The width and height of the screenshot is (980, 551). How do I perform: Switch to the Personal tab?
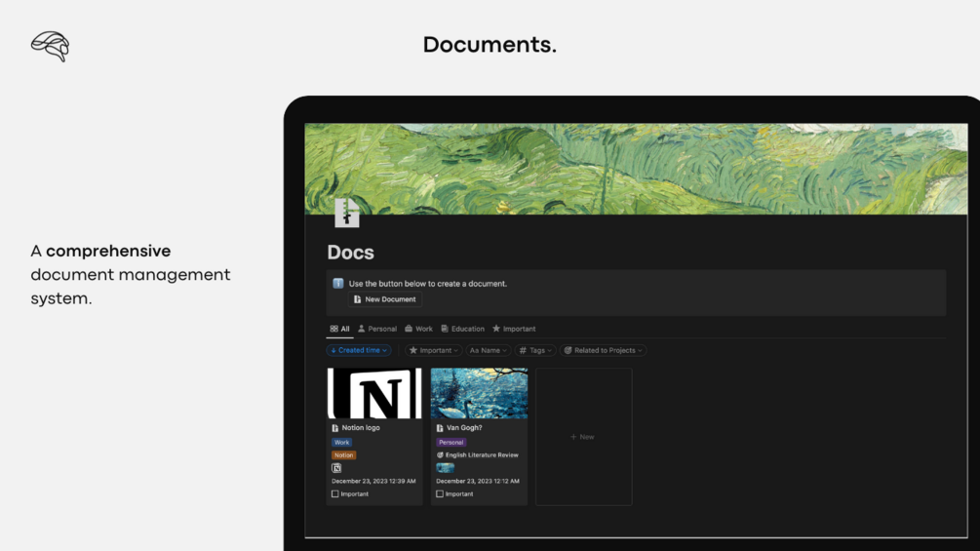coord(376,329)
